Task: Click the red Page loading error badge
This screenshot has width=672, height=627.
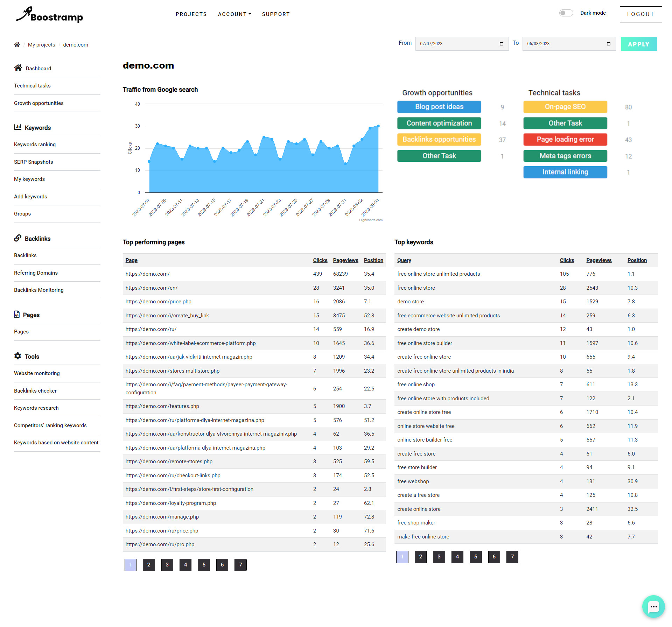Action: point(565,139)
